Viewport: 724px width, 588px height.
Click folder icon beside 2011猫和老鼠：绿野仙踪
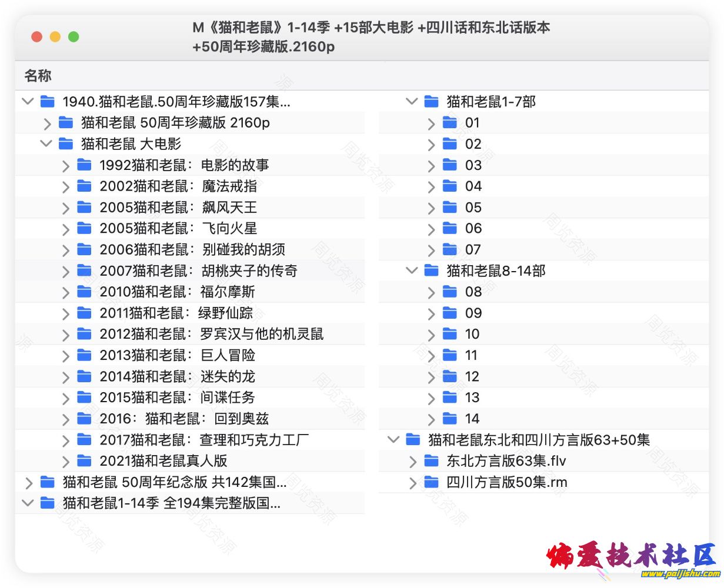tap(84, 313)
